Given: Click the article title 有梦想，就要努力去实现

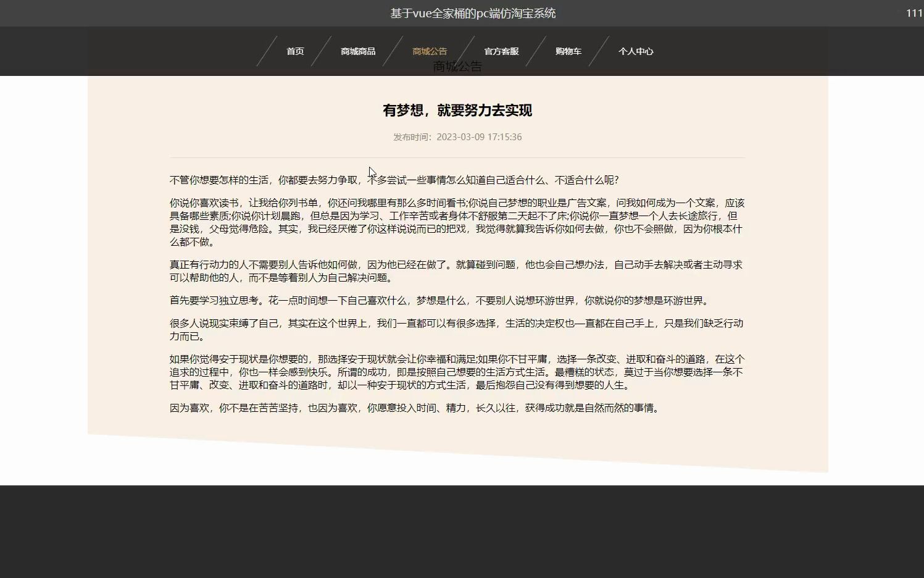Looking at the screenshot, I should pos(457,111).
